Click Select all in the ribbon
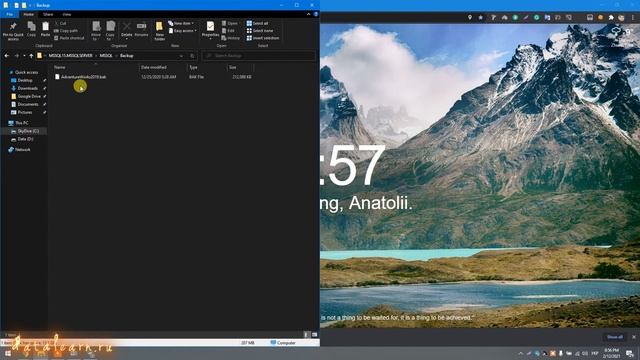The image size is (640, 360). pyautogui.click(x=258, y=24)
